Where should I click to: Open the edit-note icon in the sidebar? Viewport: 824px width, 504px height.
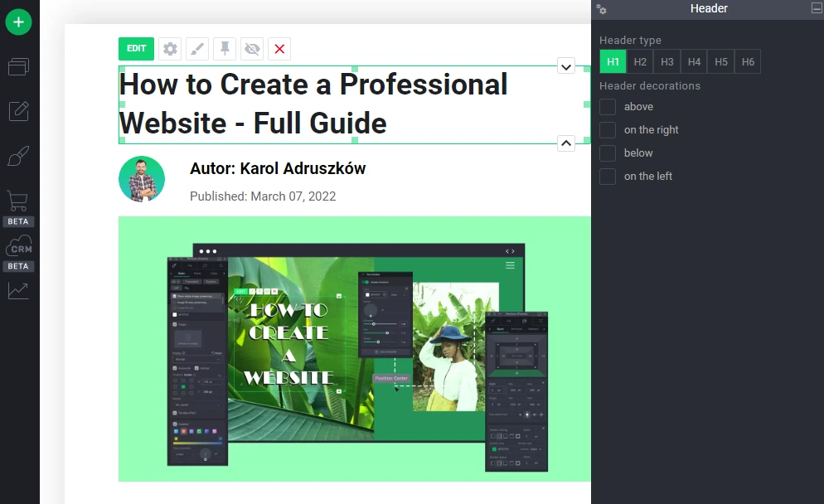[x=18, y=111]
